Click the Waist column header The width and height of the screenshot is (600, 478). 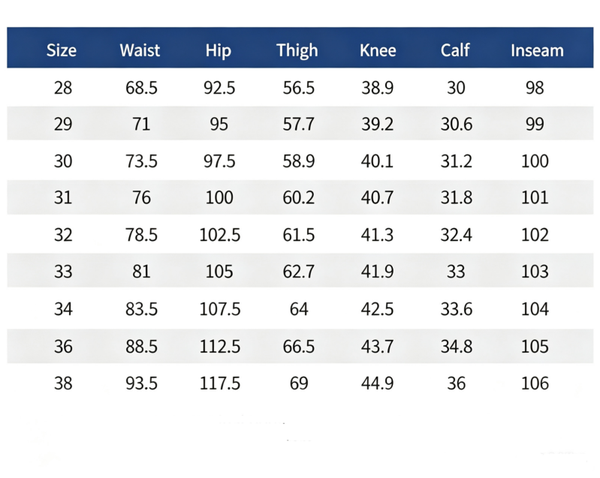140,50
